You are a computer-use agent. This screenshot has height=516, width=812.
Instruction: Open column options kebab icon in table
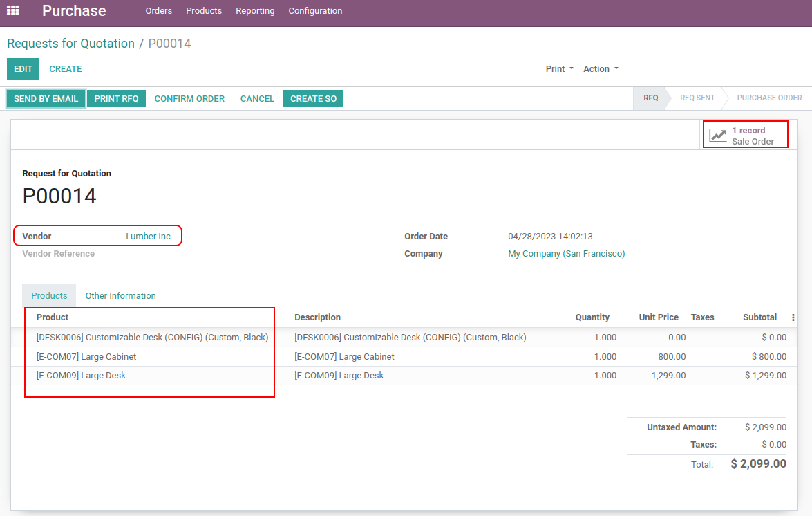pos(793,317)
